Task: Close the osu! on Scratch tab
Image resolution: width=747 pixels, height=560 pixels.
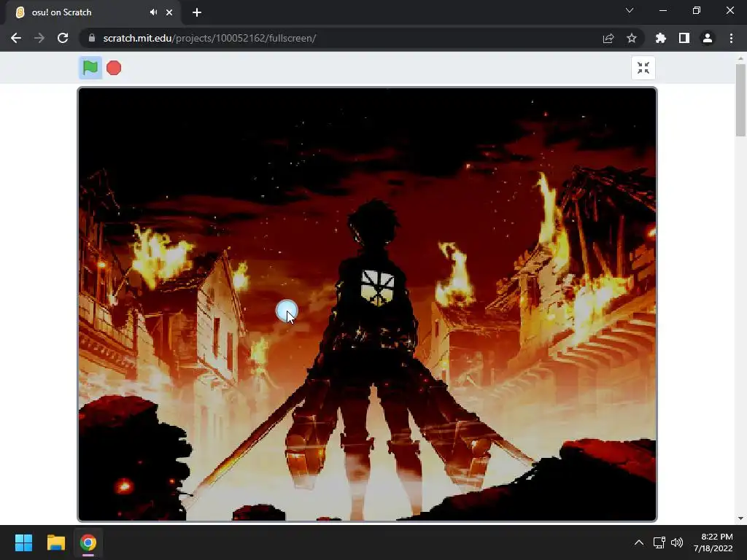Action: tap(169, 12)
